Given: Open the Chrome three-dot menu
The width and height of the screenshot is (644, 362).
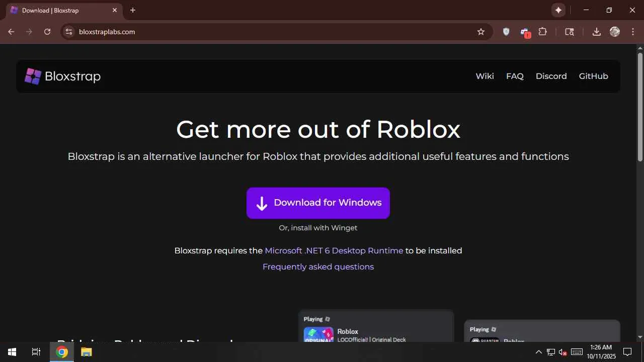Looking at the screenshot, I should (632, 32).
